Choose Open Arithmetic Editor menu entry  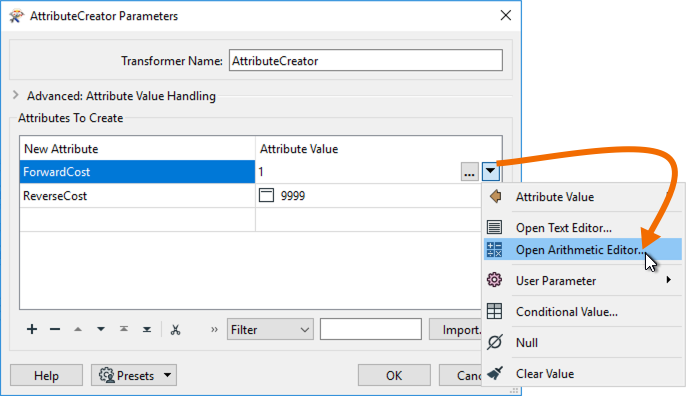click(x=582, y=249)
